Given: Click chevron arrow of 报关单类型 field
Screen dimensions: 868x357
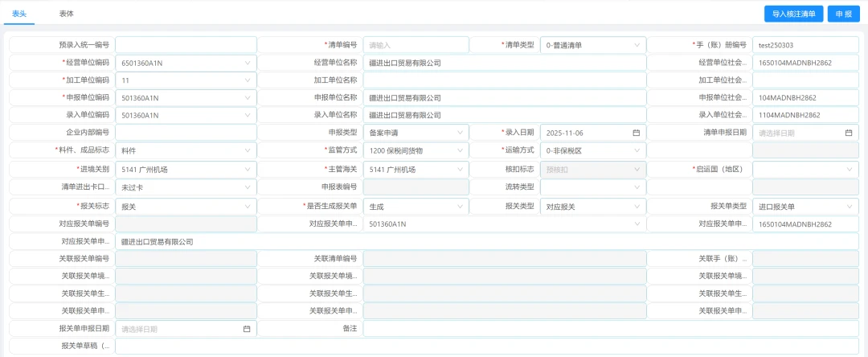Looking at the screenshot, I should tap(849, 207).
